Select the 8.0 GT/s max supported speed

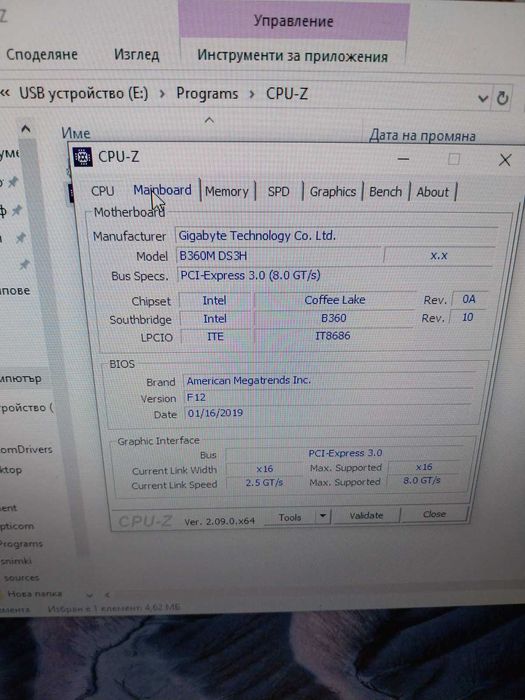click(x=421, y=480)
